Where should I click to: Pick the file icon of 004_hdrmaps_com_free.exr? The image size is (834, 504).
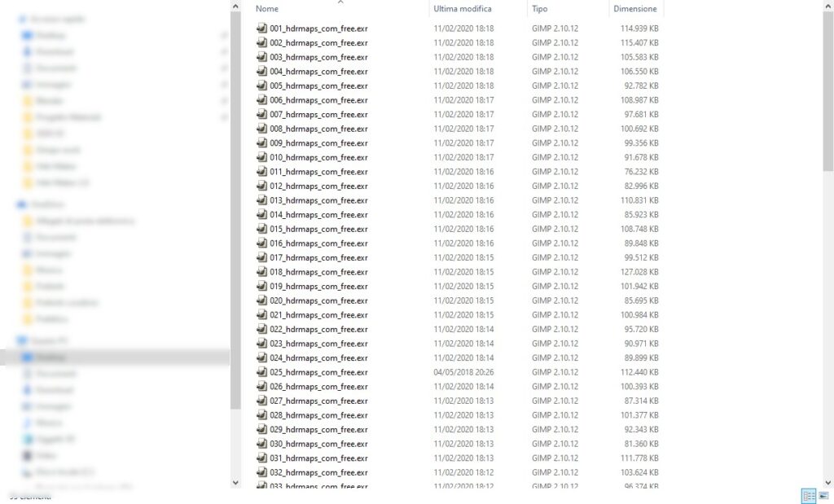coord(261,71)
